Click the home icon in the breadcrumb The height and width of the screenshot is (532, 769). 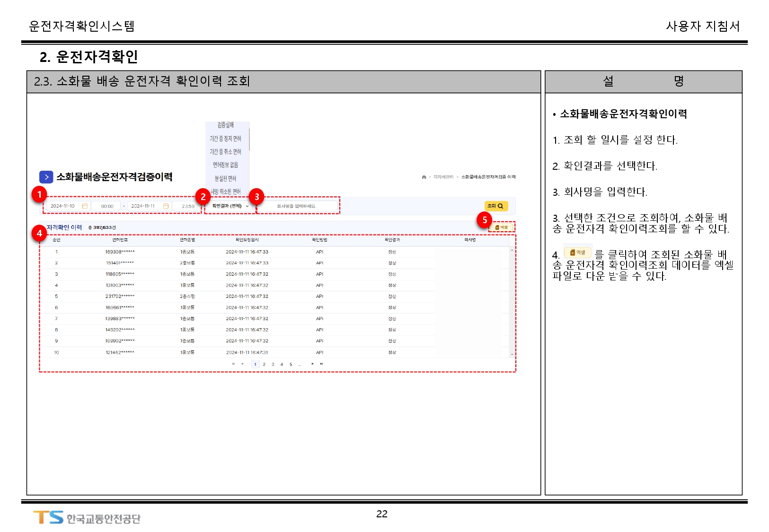coord(424,177)
